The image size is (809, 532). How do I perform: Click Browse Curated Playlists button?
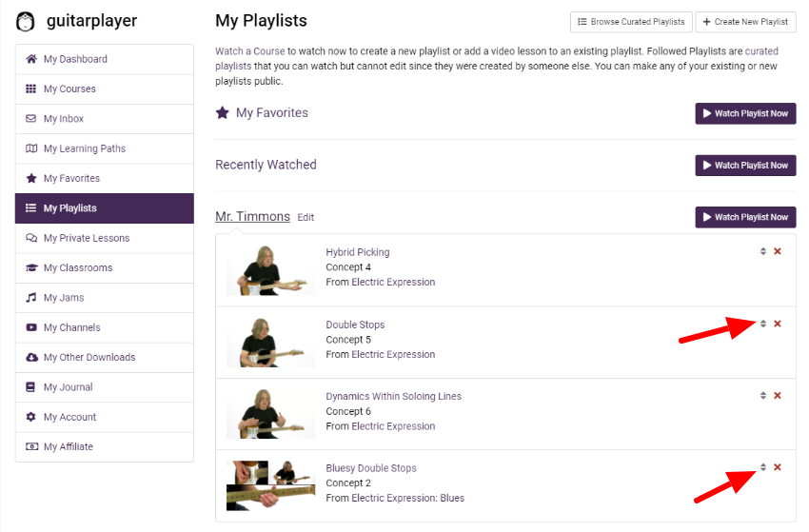click(x=632, y=22)
